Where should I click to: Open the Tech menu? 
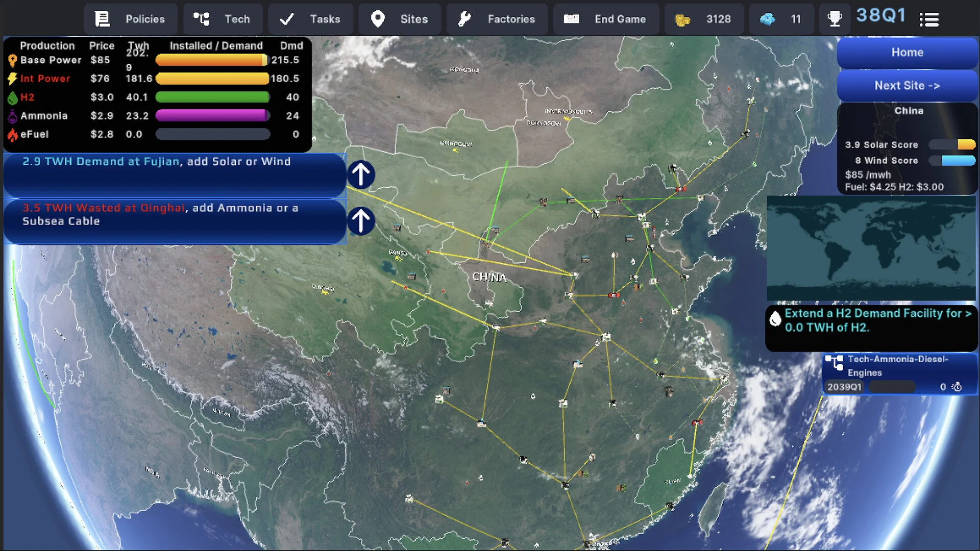pyautogui.click(x=223, y=19)
